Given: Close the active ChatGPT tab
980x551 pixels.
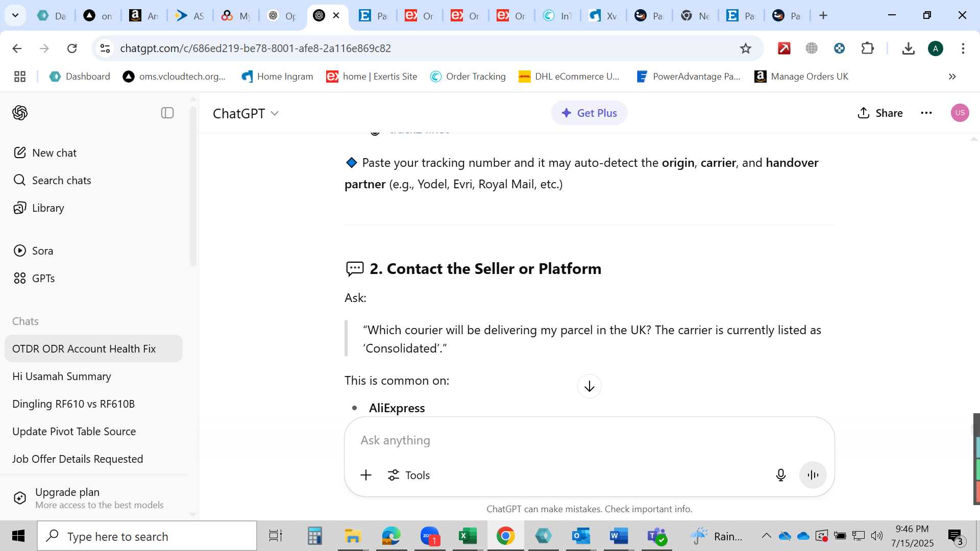Looking at the screenshot, I should [336, 15].
